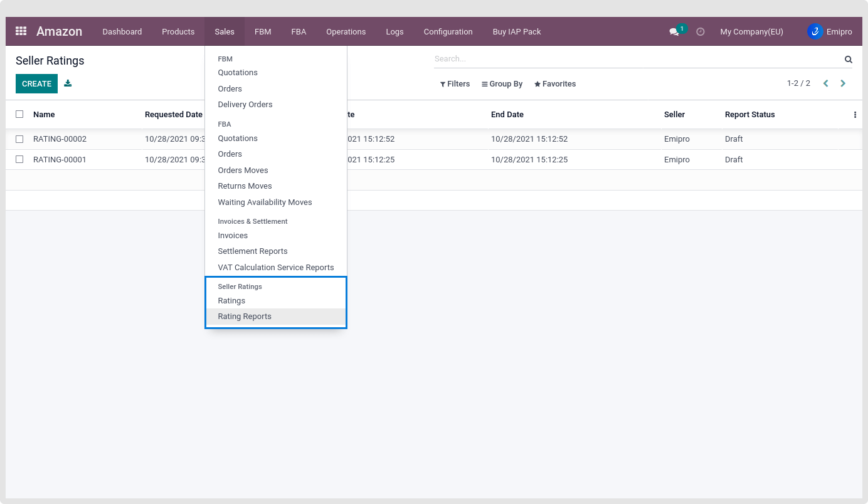Go to next page arrow

point(843,83)
